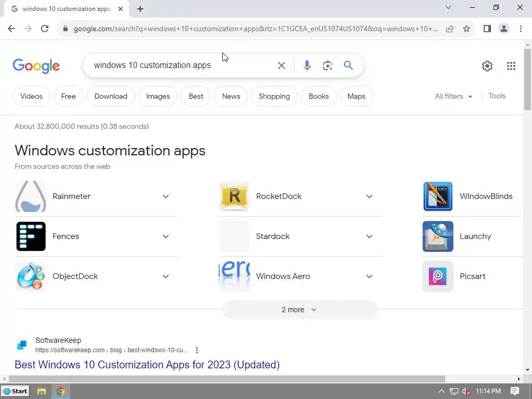Expand the RocketDock entry chevron
The width and height of the screenshot is (532, 399).
click(x=369, y=196)
